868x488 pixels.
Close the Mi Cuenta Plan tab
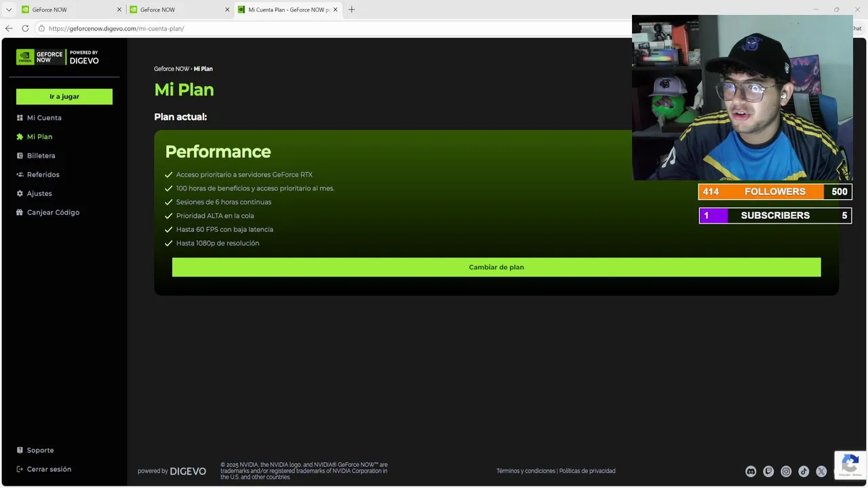click(335, 9)
